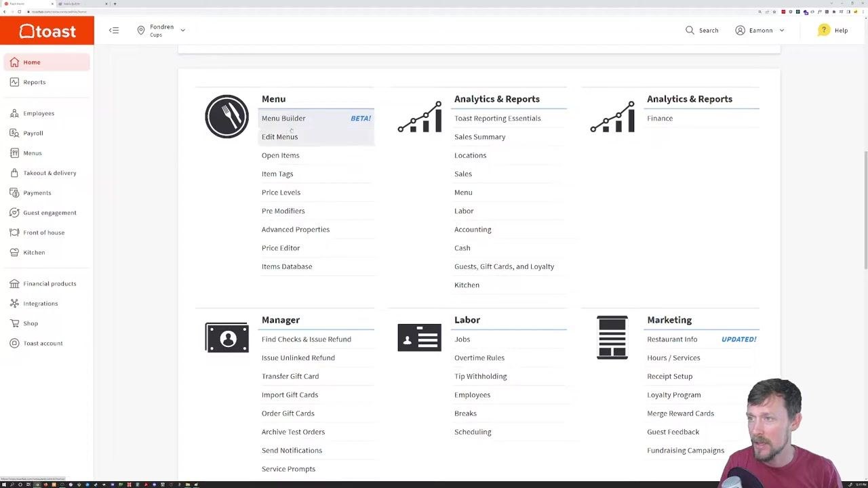This screenshot has height=488, width=868.
Task: Click the user profile icon beside Eamonn
Action: click(740, 30)
